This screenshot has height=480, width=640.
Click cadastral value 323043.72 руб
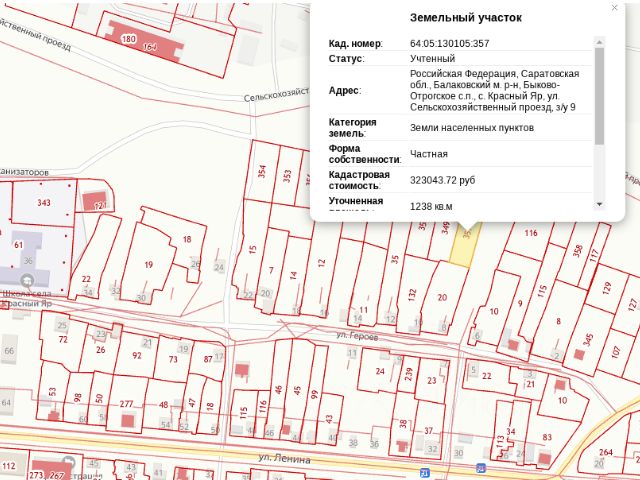click(x=442, y=180)
